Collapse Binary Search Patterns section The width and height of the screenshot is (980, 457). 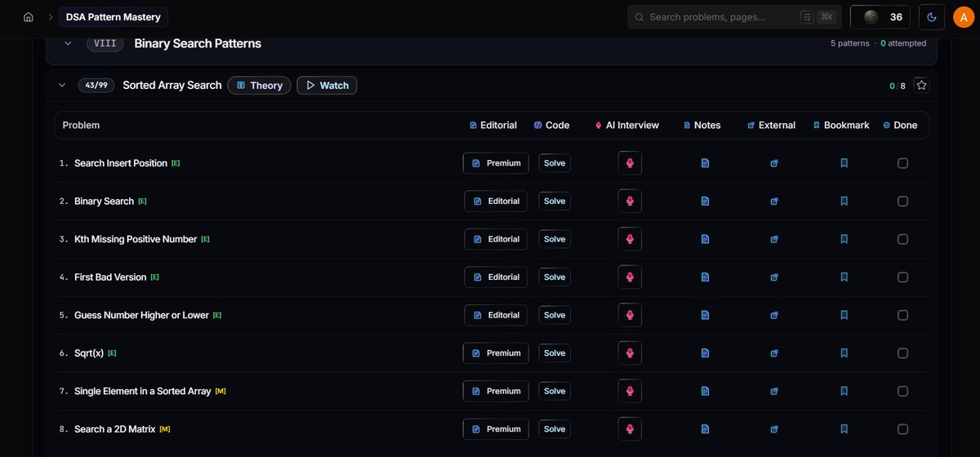coord(68,43)
